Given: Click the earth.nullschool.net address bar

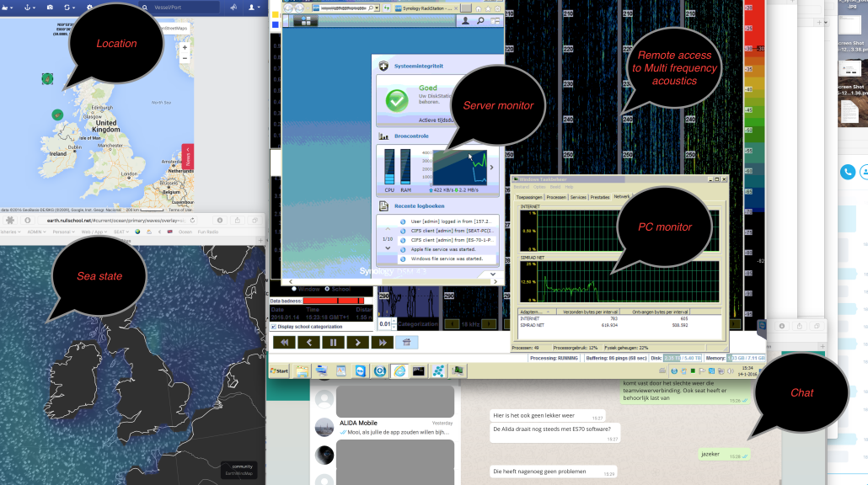Looking at the screenshot, I should pos(115,220).
